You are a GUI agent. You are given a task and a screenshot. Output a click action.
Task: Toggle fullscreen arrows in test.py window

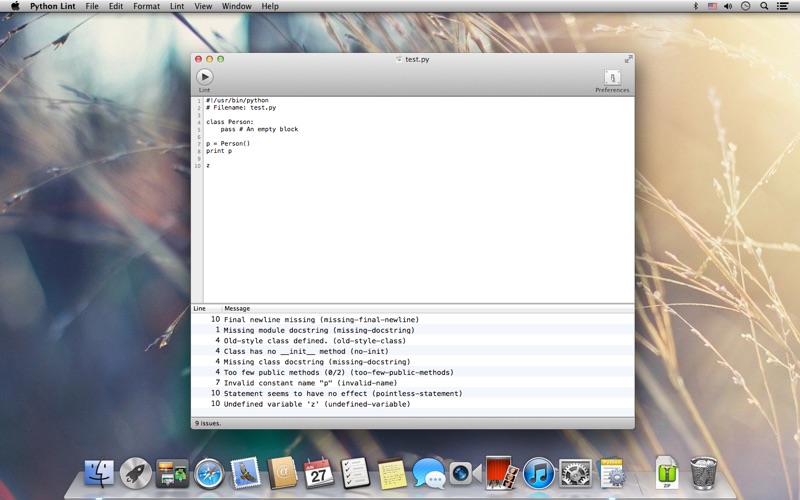point(629,59)
